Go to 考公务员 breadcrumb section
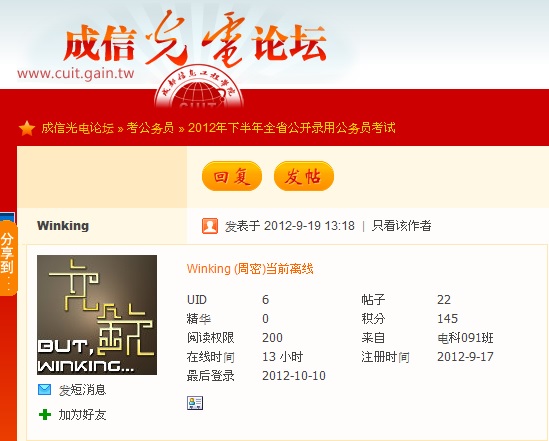 (150, 128)
